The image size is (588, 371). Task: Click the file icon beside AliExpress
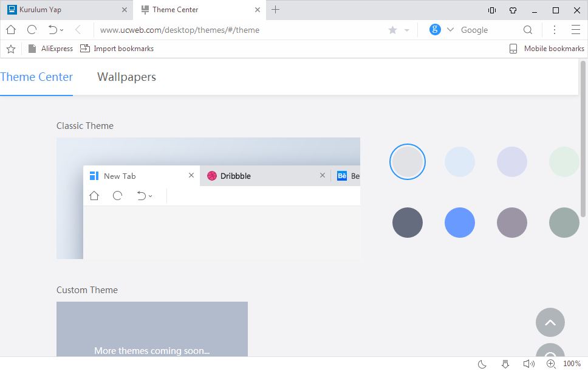tap(32, 49)
